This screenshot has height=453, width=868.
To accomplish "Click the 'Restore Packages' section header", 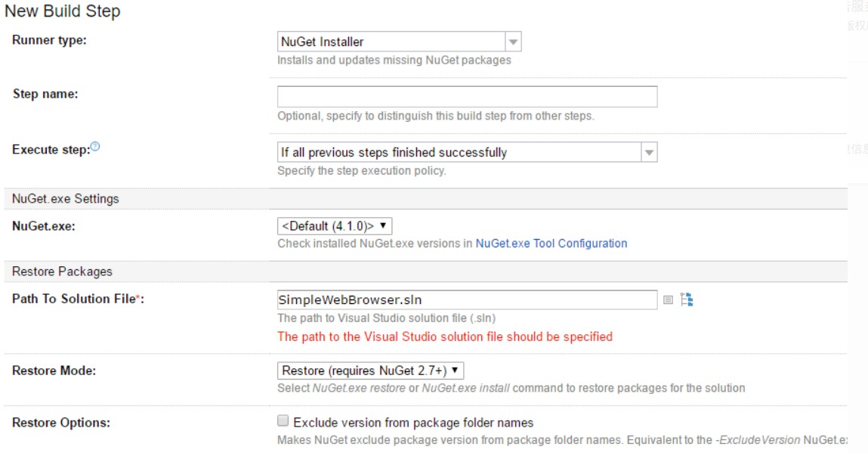I will [62, 271].
